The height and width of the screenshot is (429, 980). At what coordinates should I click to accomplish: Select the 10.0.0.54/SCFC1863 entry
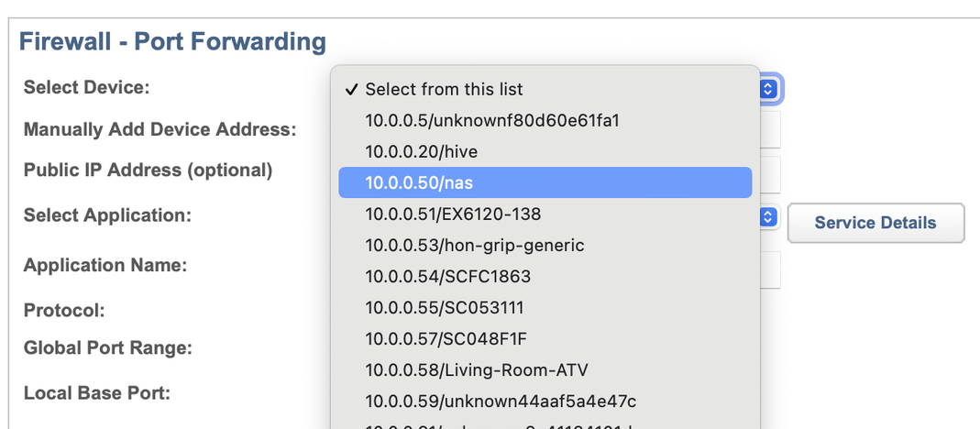pos(545,276)
